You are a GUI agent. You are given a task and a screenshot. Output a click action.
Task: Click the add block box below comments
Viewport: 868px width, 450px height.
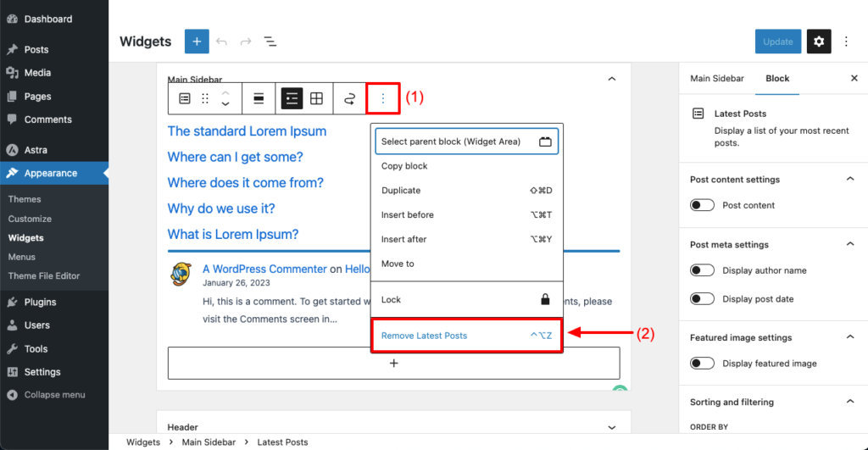click(393, 363)
